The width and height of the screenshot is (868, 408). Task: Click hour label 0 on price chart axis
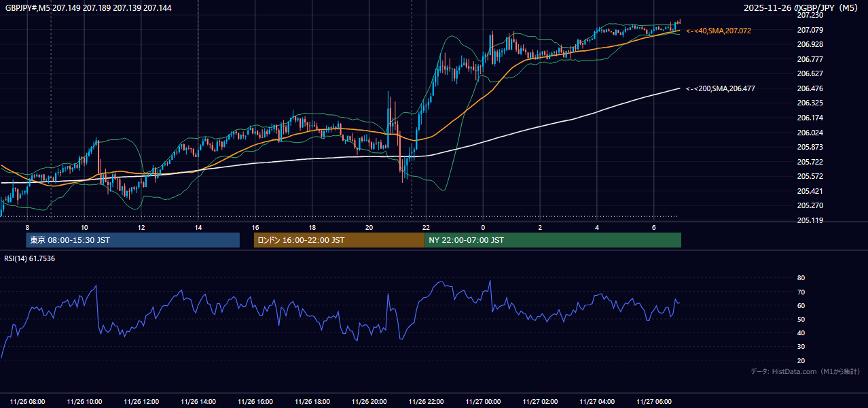483,227
